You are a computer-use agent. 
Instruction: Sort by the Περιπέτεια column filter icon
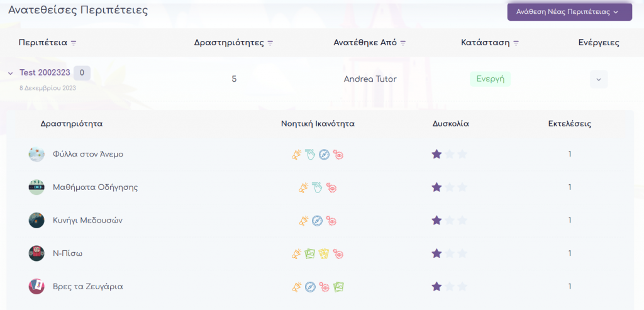(x=74, y=43)
